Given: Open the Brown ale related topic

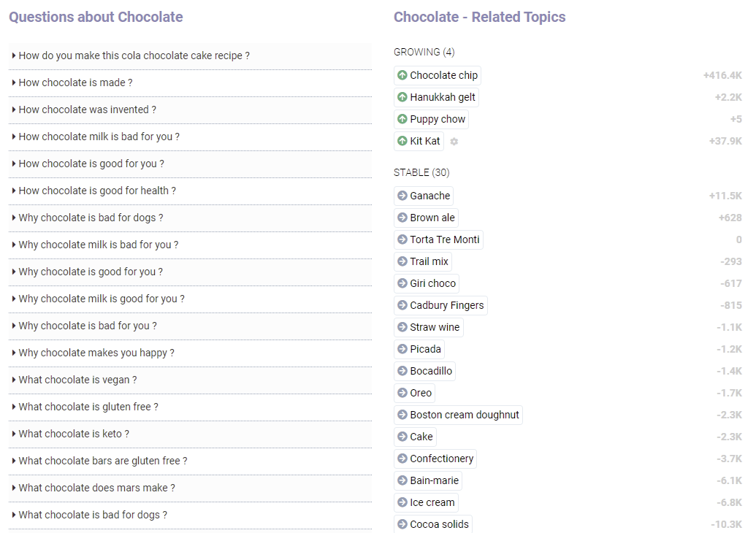Looking at the screenshot, I should 427,218.
